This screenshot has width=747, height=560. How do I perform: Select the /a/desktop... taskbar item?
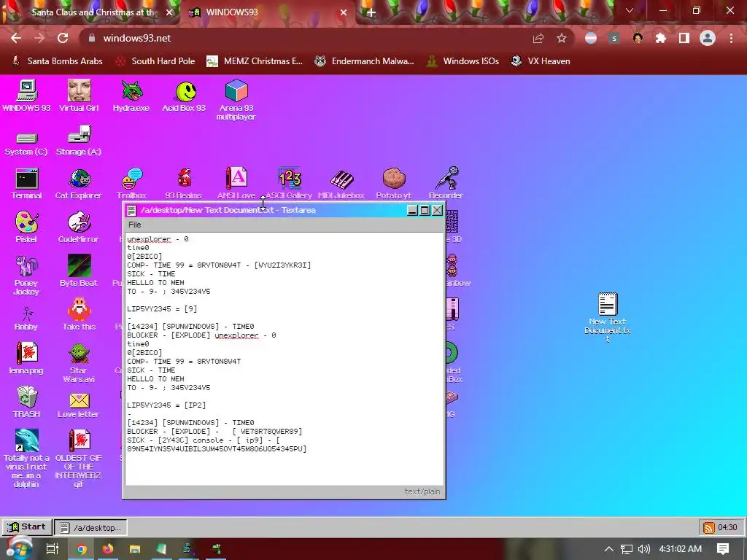pos(90,528)
